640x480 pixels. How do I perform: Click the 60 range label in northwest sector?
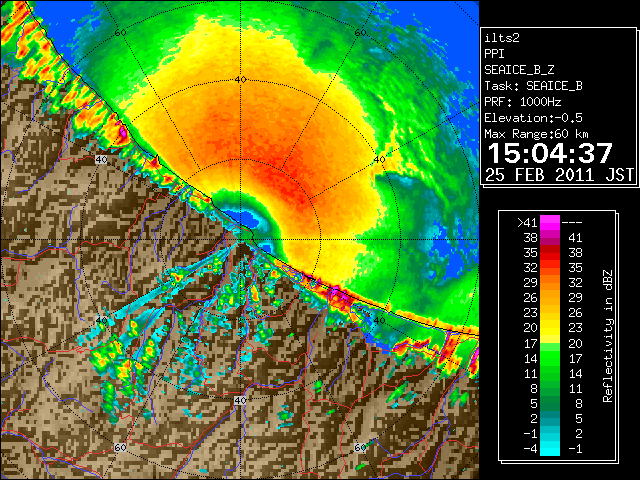(x=120, y=32)
